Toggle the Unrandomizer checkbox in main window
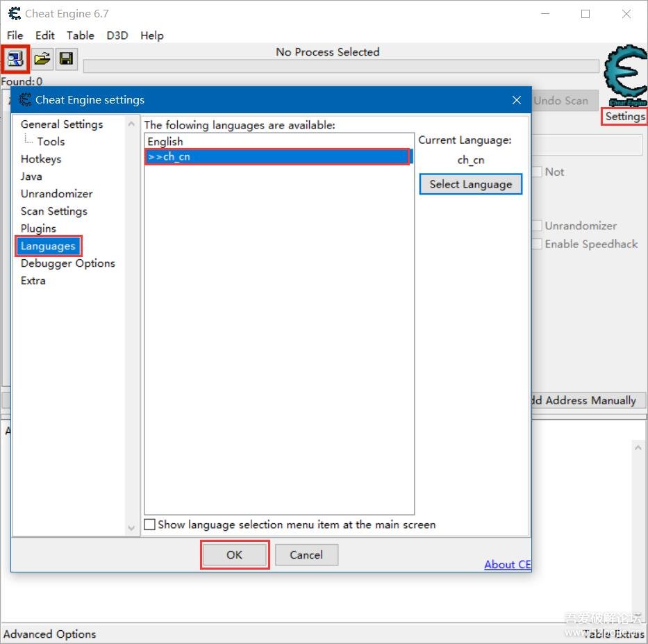This screenshot has width=648, height=644. pos(538,226)
